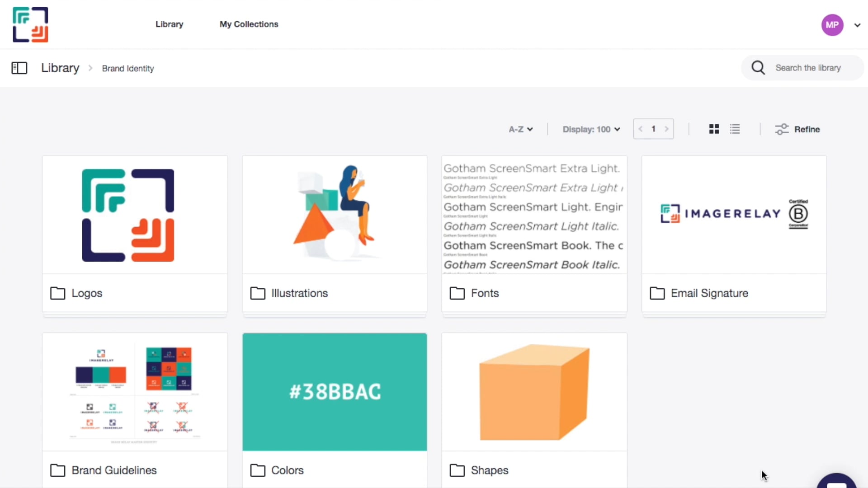Click folder icon beside Illustrations

(x=258, y=293)
